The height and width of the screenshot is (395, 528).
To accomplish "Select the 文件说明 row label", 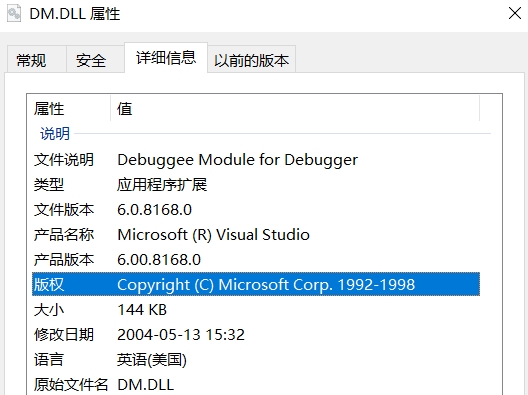I will [64, 160].
